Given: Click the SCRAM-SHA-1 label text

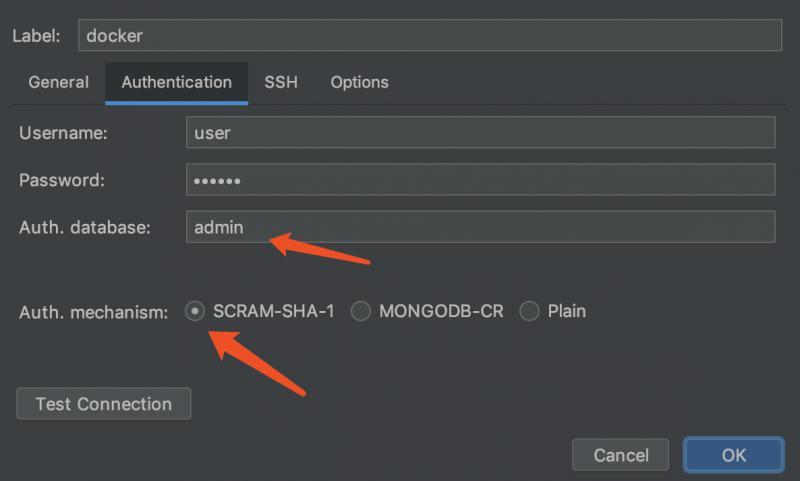Looking at the screenshot, I should pos(274,311).
